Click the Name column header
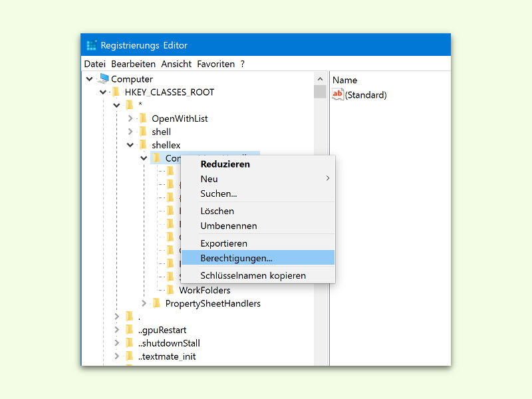 (x=344, y=80)
